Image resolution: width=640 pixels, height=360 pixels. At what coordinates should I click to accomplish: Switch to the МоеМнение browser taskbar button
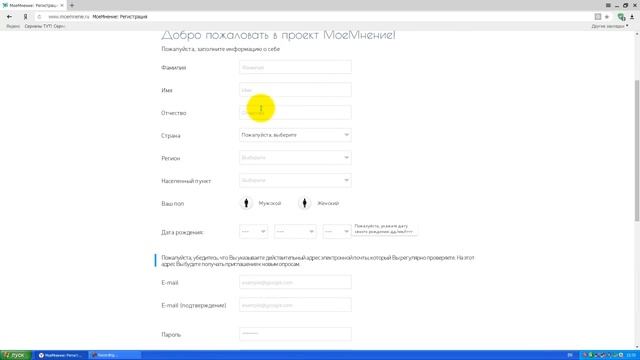60,355
